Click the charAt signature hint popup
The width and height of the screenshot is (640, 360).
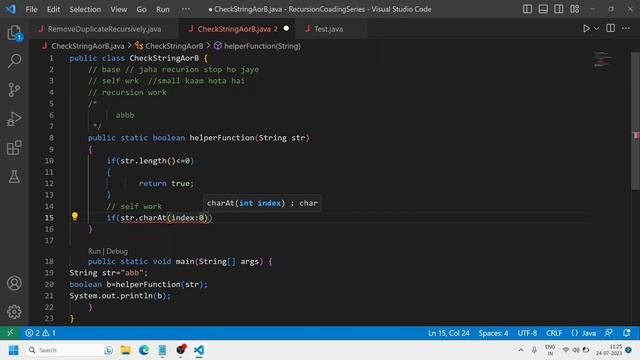pyautogui.click(x=262, y=203)
